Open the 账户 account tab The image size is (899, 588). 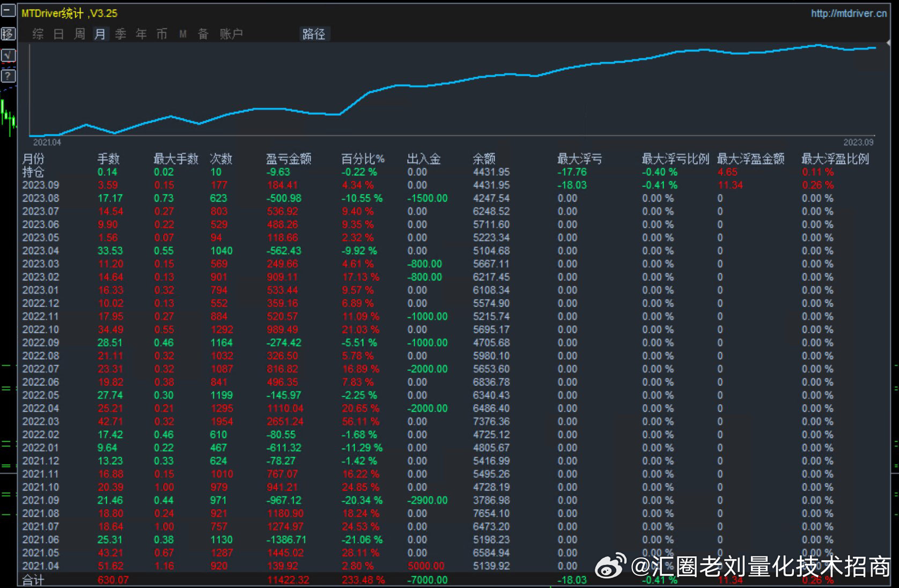click(x=231, y=34)
